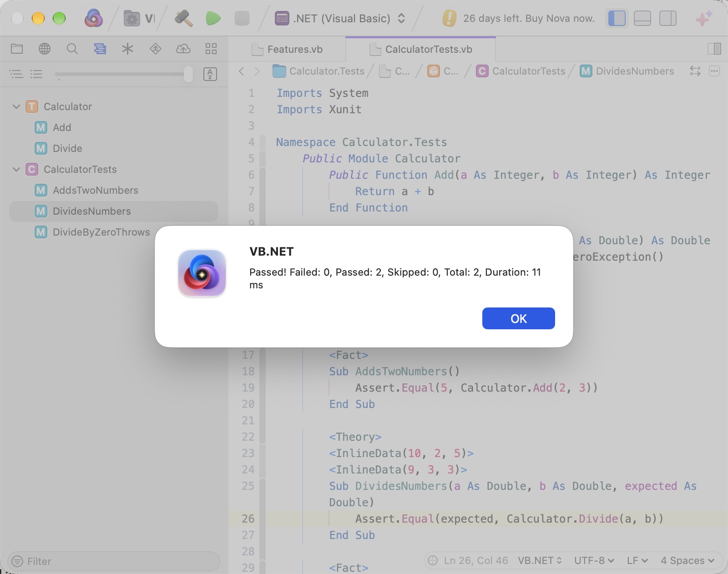Collapse the Calculator symbol group
This screenshot has height=574, width=728.
click(16, 107)
